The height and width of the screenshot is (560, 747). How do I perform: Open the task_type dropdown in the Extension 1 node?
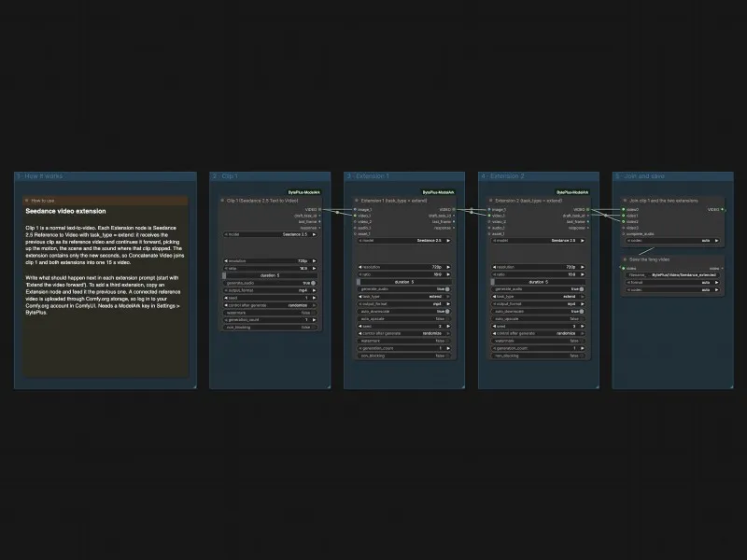tap(404, 296)
